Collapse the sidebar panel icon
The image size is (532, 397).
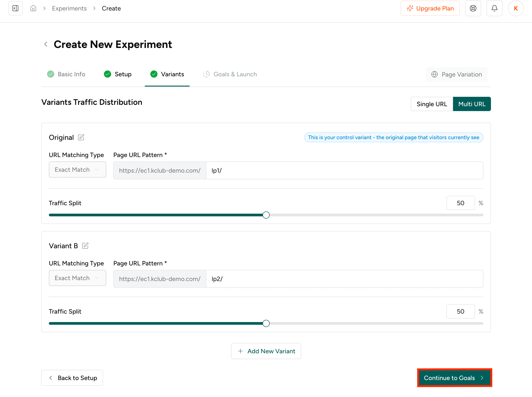pos(15,8)
